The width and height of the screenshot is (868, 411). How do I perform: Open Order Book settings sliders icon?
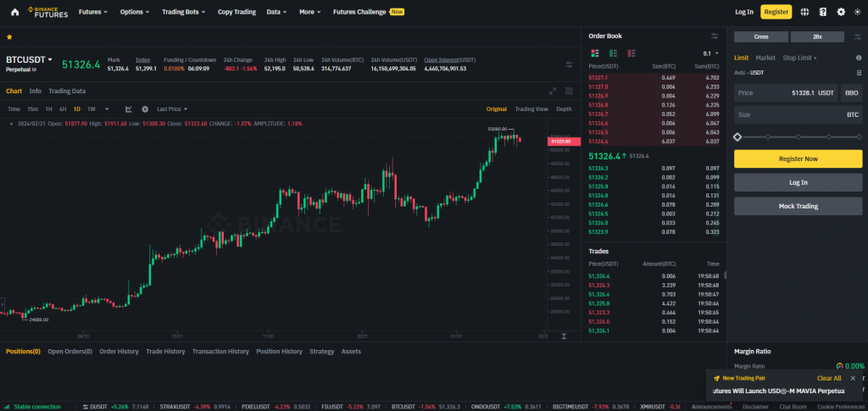point(715,36)
